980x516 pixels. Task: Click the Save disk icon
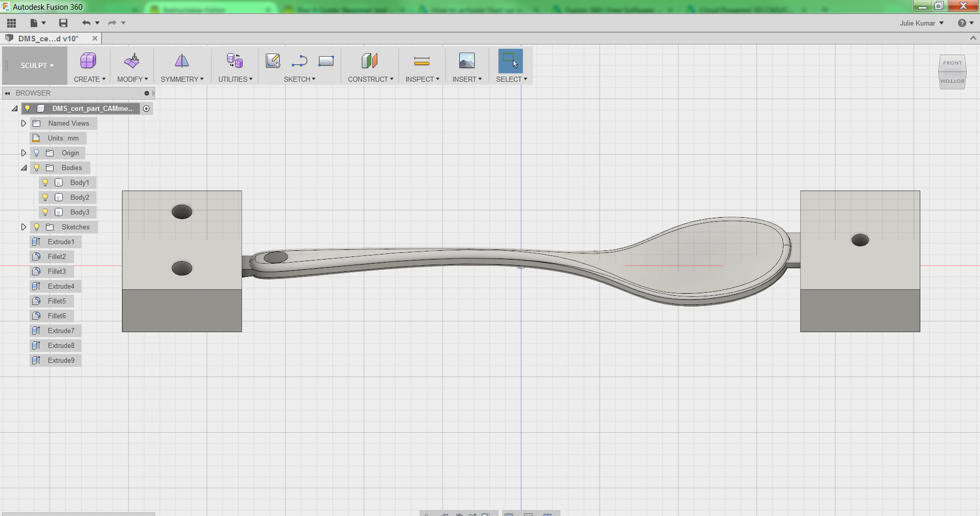pyautogui.click(x=63, y=23)
